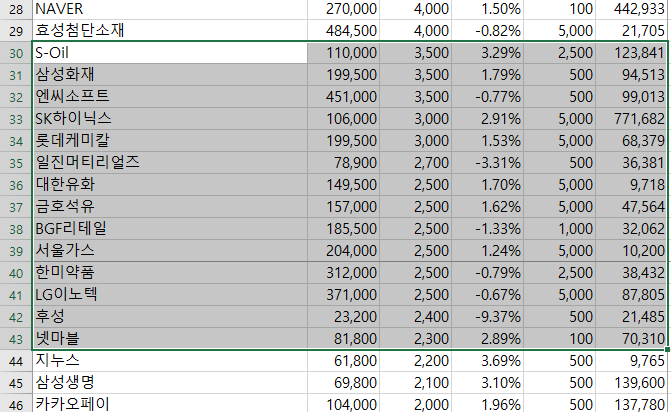Select the 카카오페이 cell

pos(170,405)
